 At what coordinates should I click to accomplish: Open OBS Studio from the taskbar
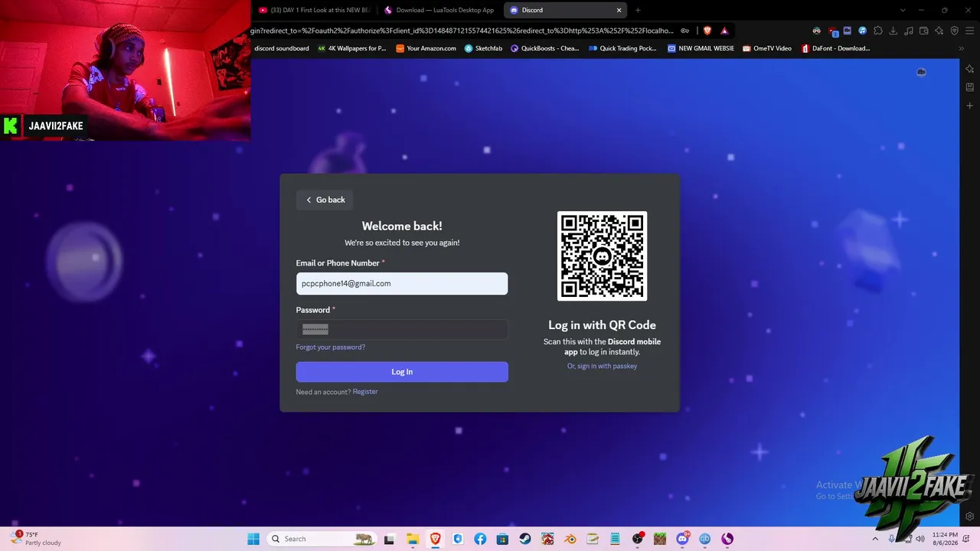click(638, 539)
